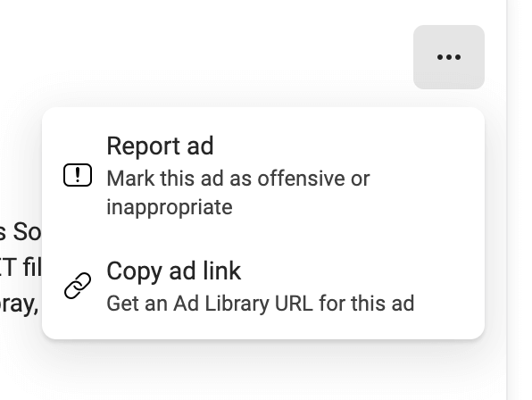Click the exclamation mark report icon
532x400 pixels.
[78, 175]
